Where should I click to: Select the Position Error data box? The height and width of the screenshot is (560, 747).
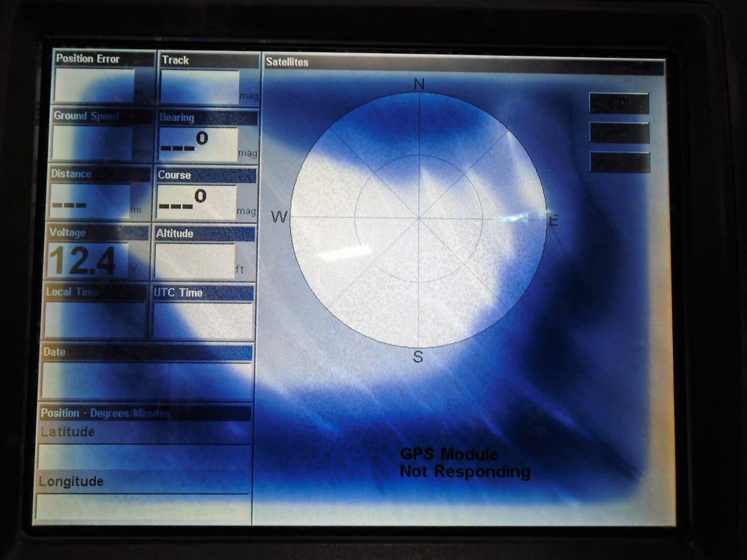[94, 86]
